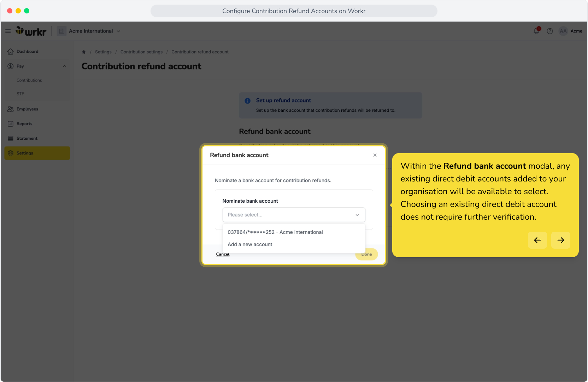The image size is (588, 382).
Task: Collapse the Pay section chevron
Action: (64, 66)
